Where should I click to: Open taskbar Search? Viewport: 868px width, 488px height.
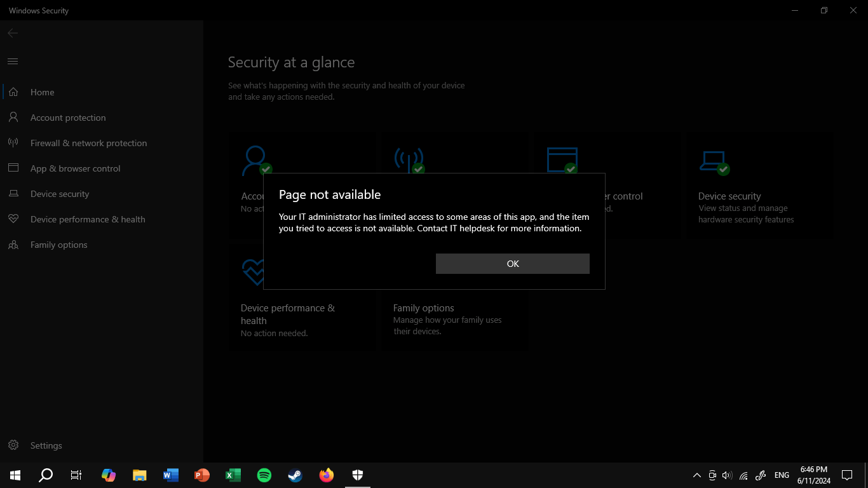(x=46, y=475)
